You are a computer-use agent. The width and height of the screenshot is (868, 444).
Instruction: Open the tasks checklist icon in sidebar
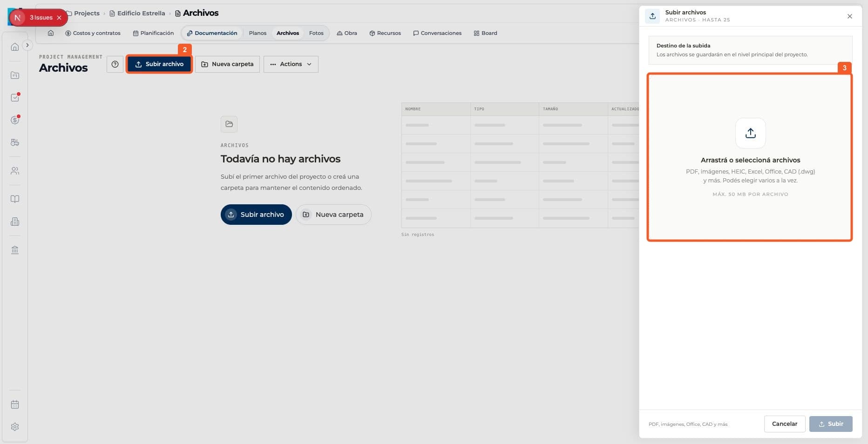click(15, 98)
